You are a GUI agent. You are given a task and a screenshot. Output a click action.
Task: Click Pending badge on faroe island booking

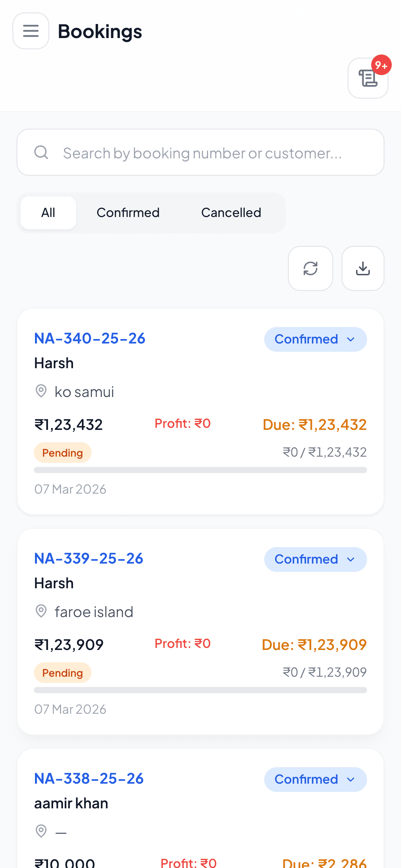point(63,673)
